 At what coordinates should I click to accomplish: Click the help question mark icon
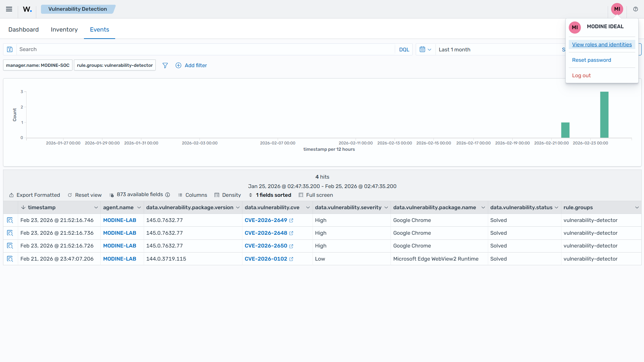tap(635, 9)
